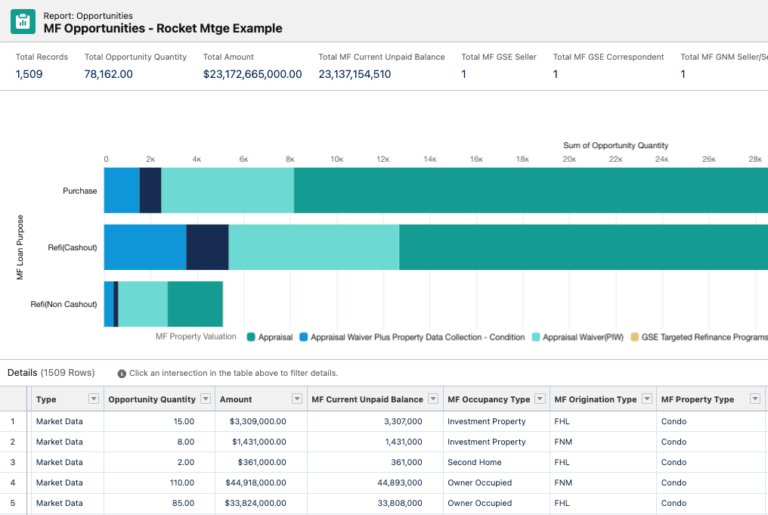Click the dark navy segment of the Purchase bar
This screenshot has width=768, height=515.
point(150,191)
